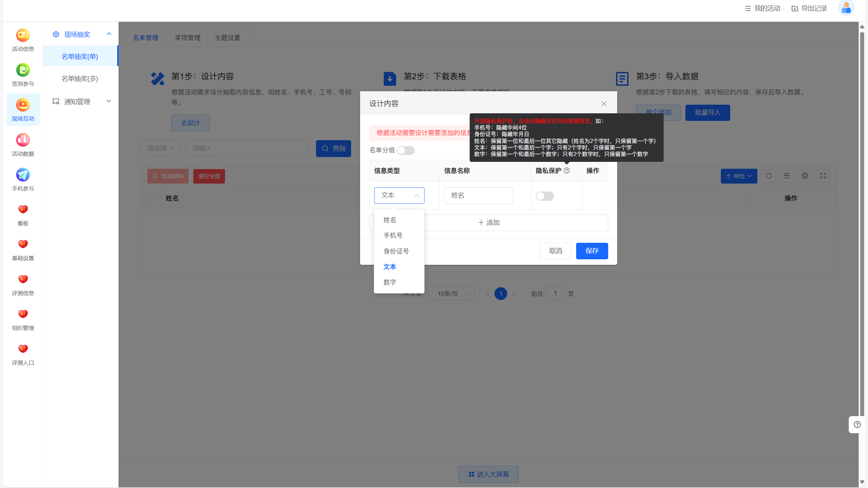This screenshot has height=488, width=868.
Task: Click the 隐私保护 help question icon
Action: (x=566, y=170)
